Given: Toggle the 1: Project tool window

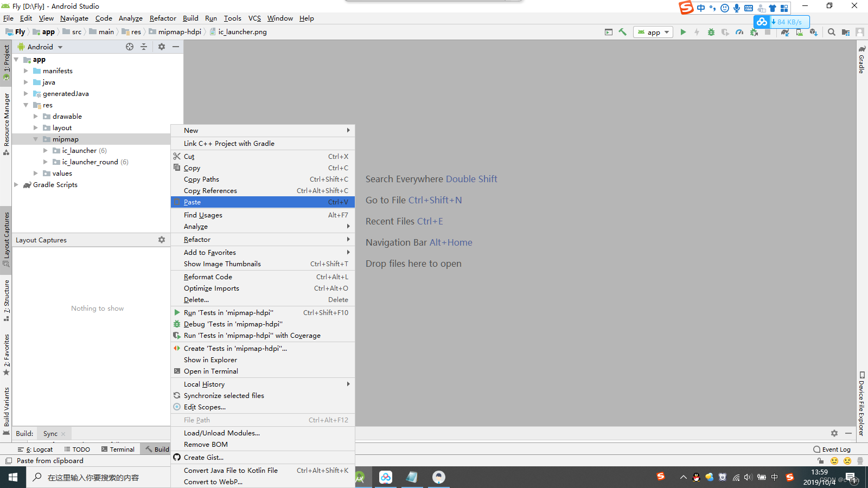Looking at the screenshot, I should pos(6,62).
